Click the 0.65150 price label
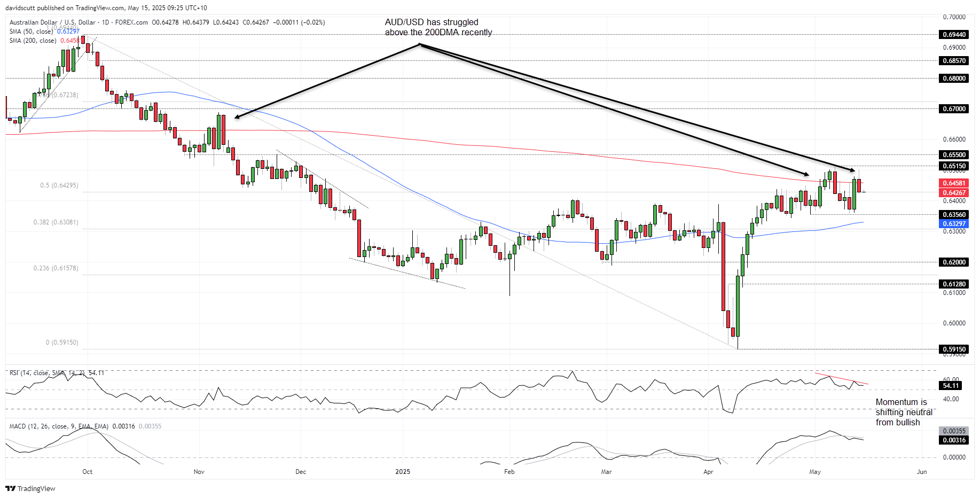The height and width of the screenshot is (498, 980). click(x=954, y=166)
